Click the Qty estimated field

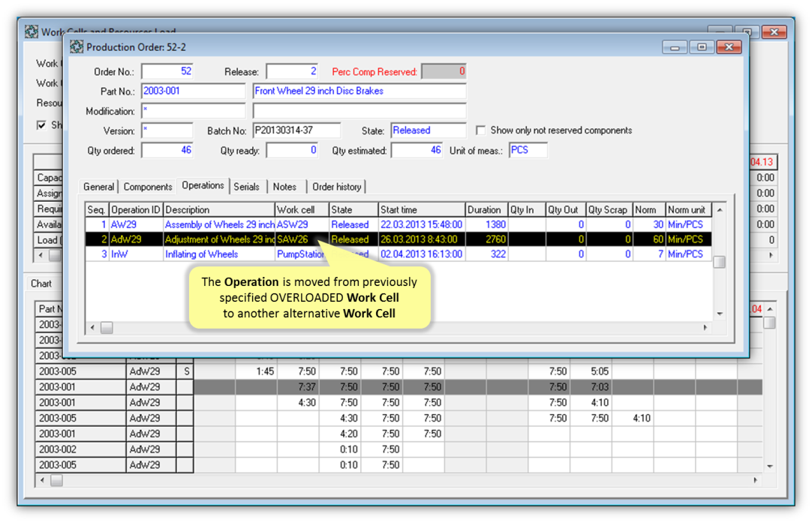tap(417, 150)
